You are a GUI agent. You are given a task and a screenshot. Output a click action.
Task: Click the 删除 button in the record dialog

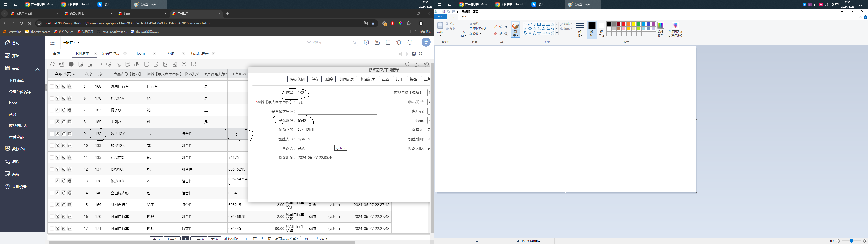[x=329, y=79]
